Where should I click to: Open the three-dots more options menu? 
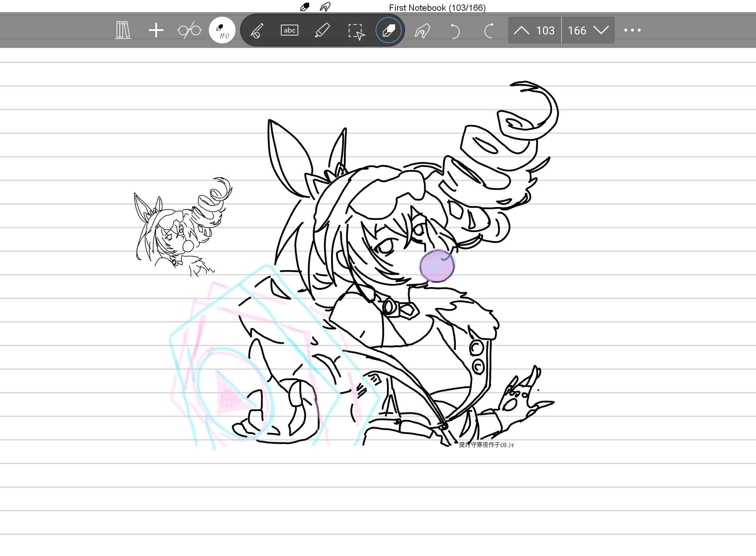[632, 30]
